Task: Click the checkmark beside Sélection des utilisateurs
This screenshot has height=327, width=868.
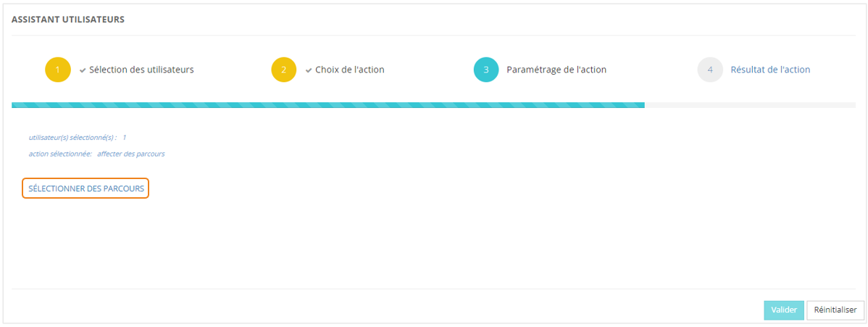Action: pos(83,70)
